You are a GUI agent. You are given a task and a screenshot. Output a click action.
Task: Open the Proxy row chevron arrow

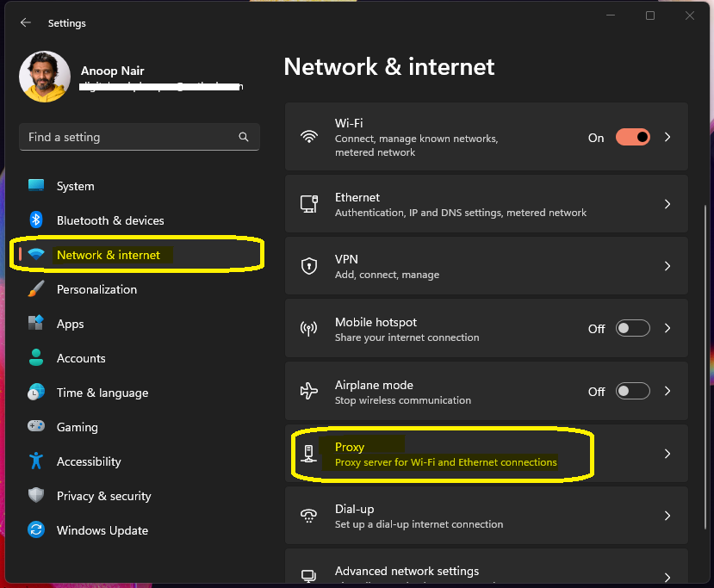(x=667, y=454)
